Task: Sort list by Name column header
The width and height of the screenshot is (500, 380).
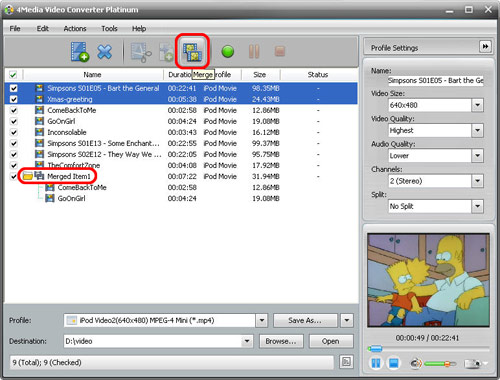Action: point(92,74)
